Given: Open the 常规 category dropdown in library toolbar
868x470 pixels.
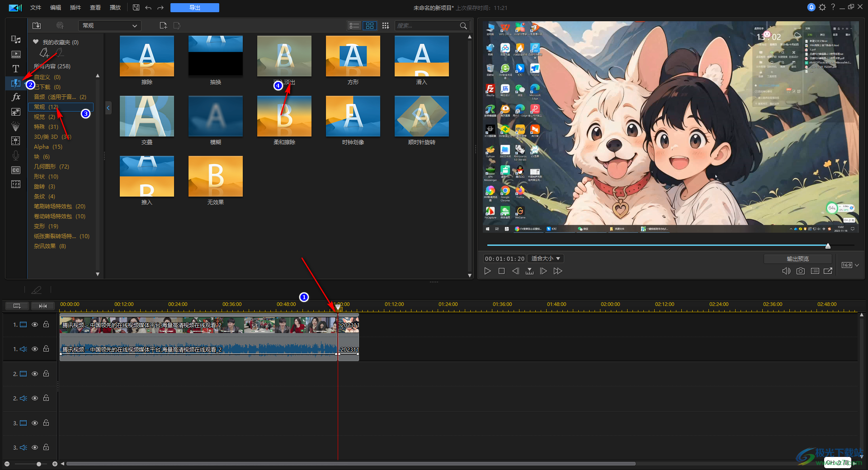Looking at the screenshot, I should [110, 26].
